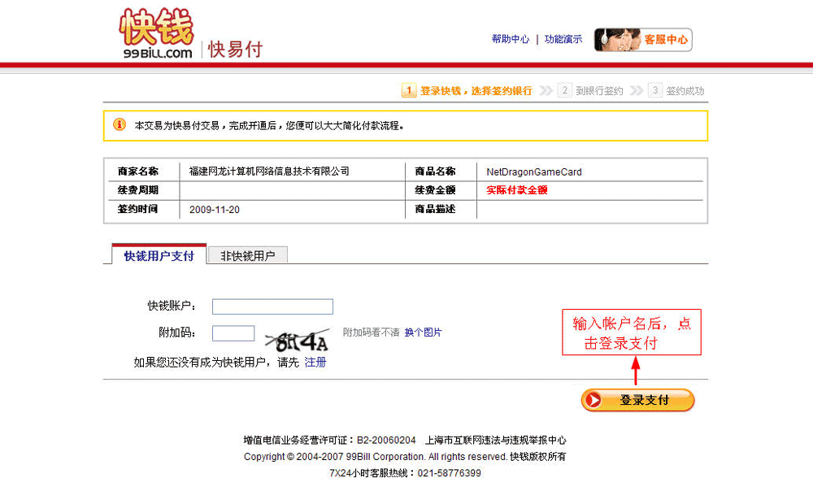Click the 登录支付 login pay button
Viewport: 813px width, 504px height.
637,400
